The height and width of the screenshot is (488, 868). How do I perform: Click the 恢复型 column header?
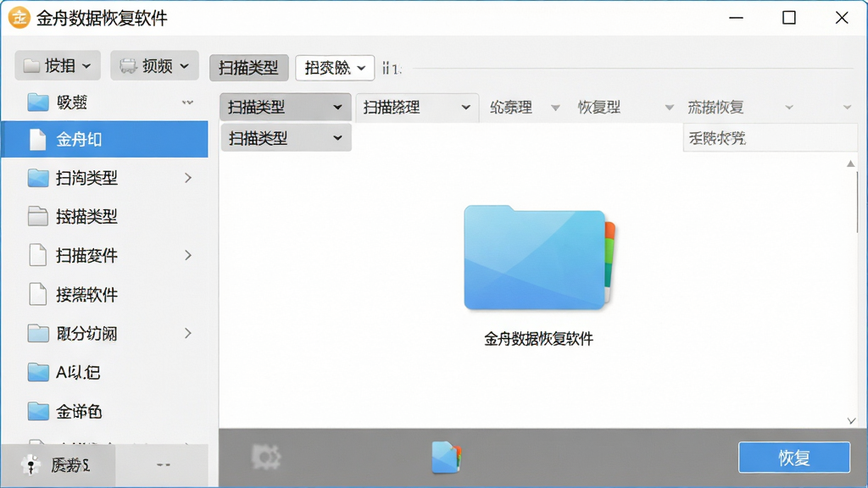click(599, 108)
